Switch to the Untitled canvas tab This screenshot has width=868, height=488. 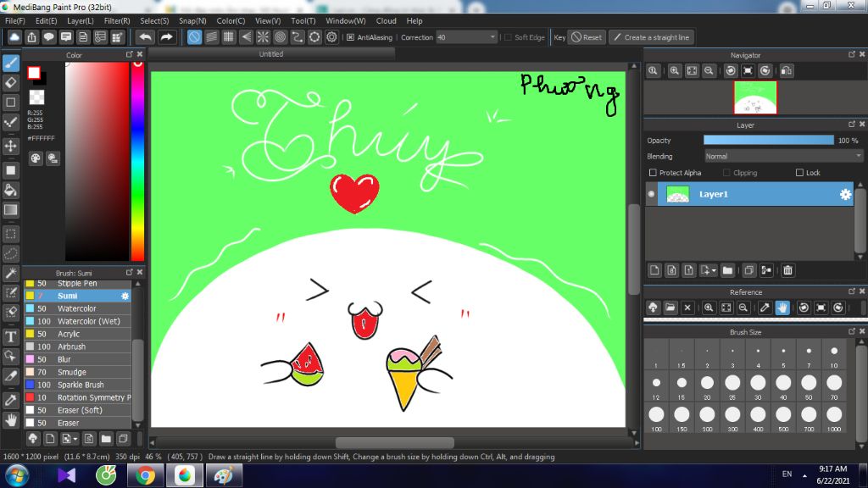coord(271,53)
